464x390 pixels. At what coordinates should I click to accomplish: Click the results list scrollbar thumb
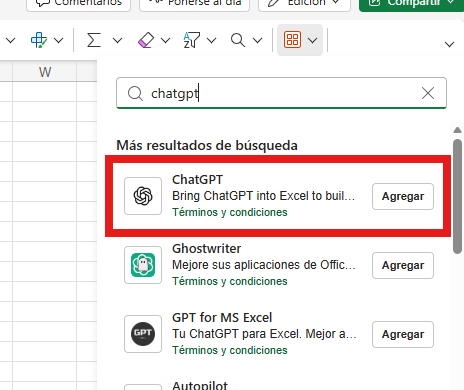(457, 197)
